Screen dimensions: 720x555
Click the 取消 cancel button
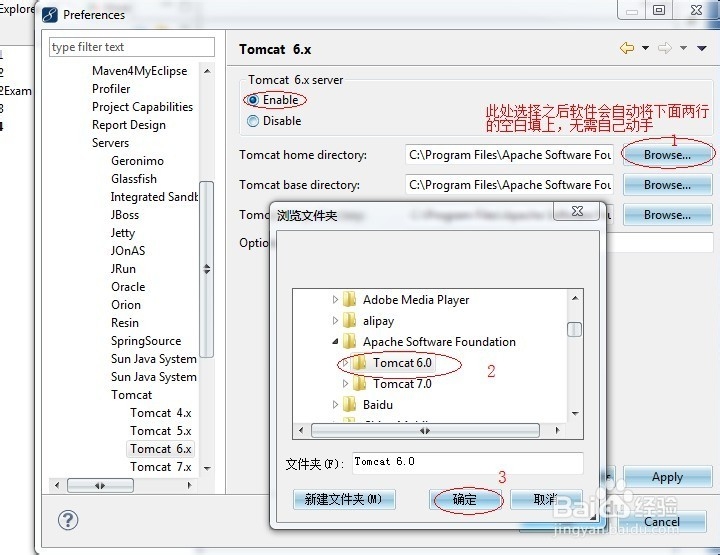546,499
